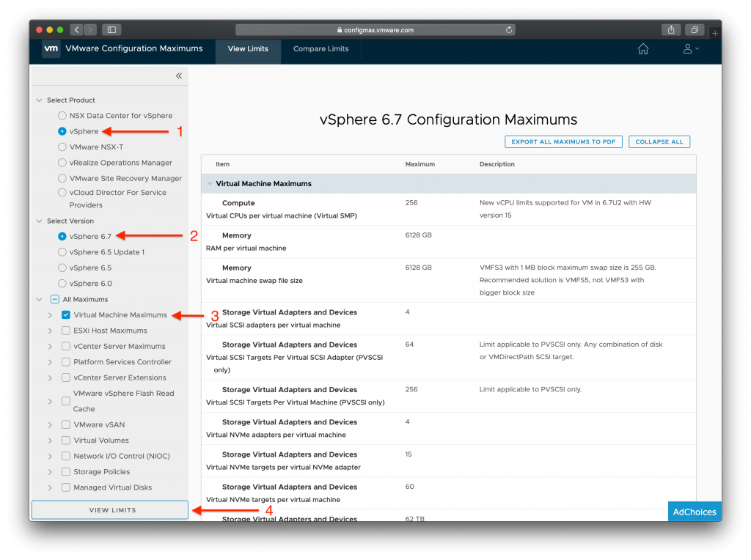Collapse the Select Version section chevron
Screen dimensions: 751x560
tap(40, 221)
